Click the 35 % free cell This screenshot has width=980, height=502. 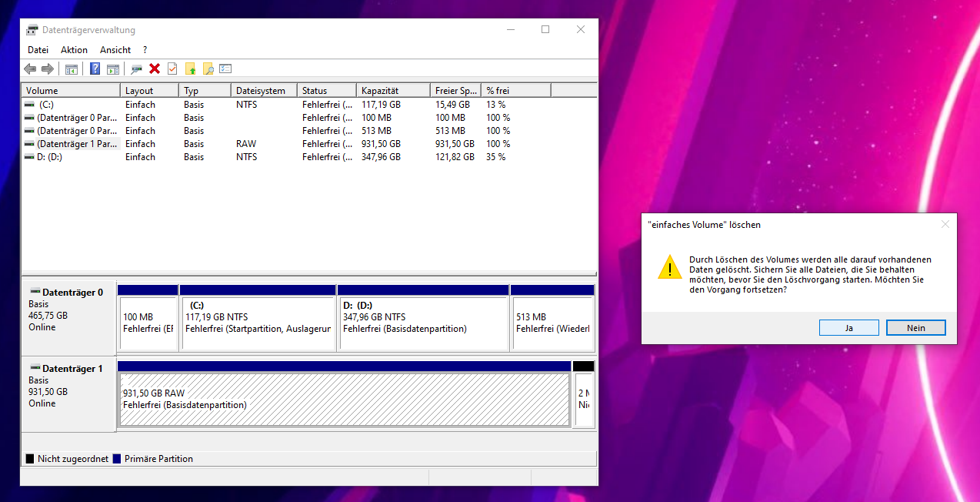tap(496, 157)
